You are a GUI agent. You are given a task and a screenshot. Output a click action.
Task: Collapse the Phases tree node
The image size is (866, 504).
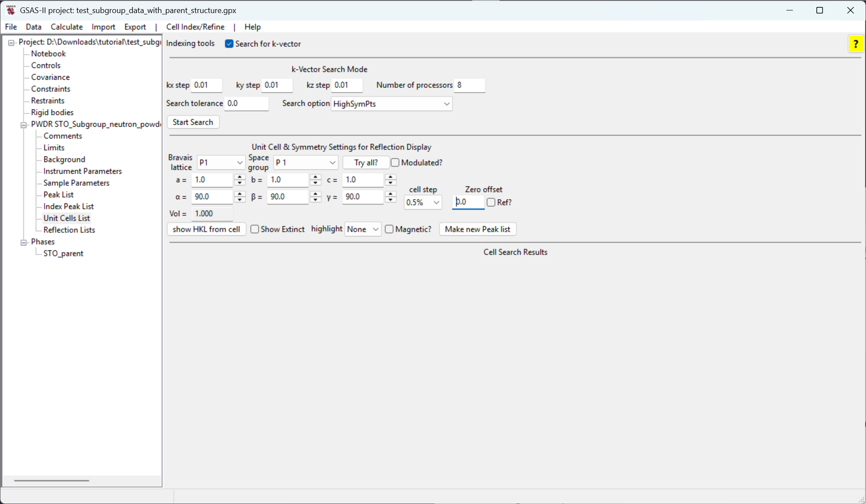point(23,242)
